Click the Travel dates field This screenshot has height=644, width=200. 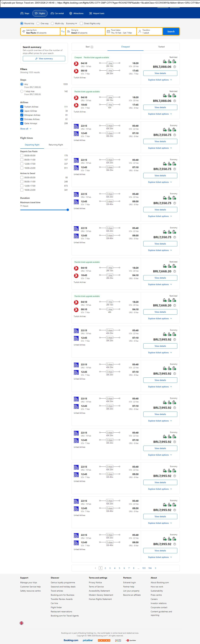pyautogui.click(x=121, y=31)
